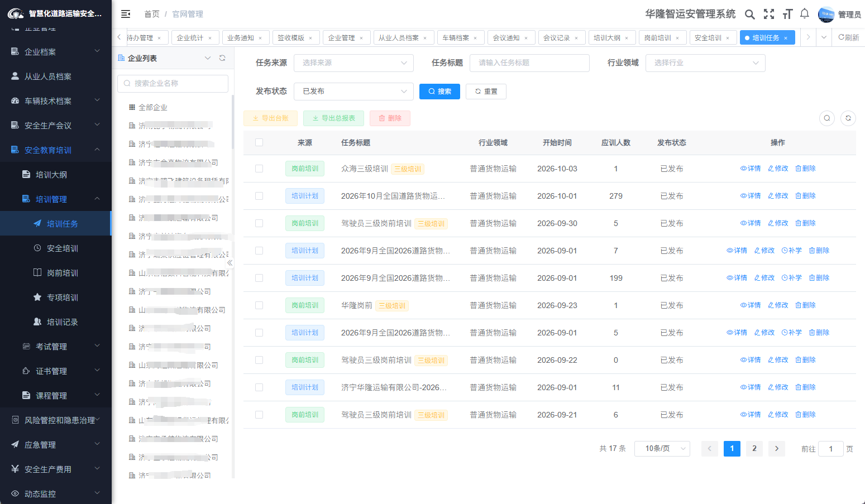Click the round search toggle icon above table
The width and height of the screenshot is (865, 504).
tap(827, 118)
